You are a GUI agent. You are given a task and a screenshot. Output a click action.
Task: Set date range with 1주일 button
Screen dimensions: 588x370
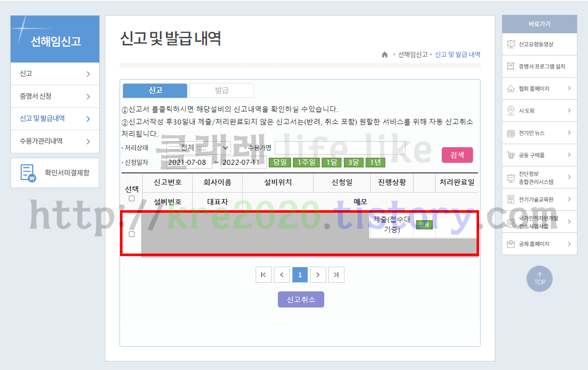(307, 162)
